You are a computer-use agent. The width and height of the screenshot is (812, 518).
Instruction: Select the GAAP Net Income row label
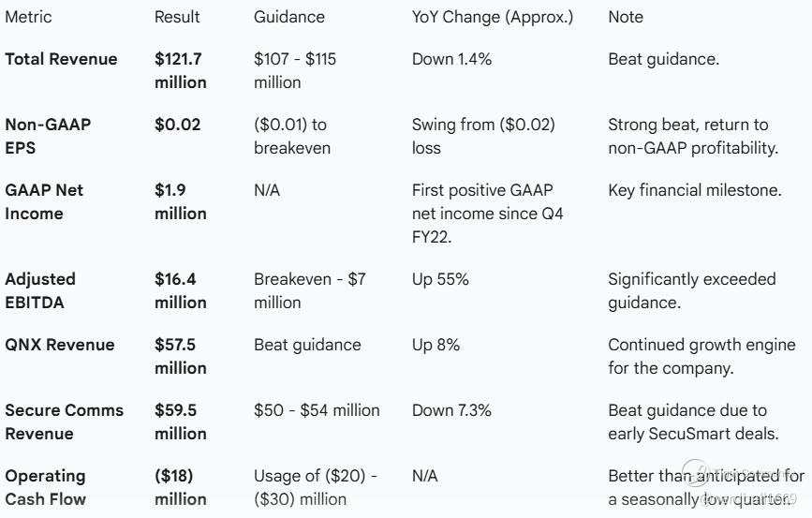click(x=44, y=201)
